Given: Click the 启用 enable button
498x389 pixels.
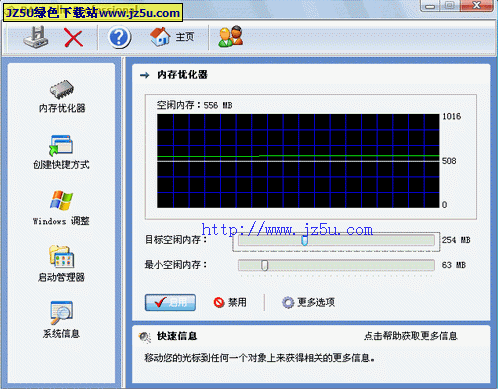Looking at the screenshot, I should point(170,303).
